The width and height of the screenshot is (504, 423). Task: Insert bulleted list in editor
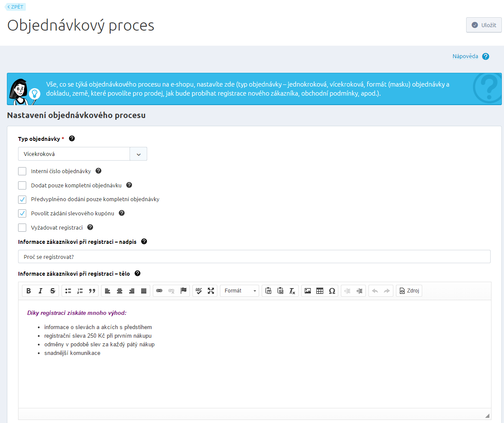coord(68,291)
